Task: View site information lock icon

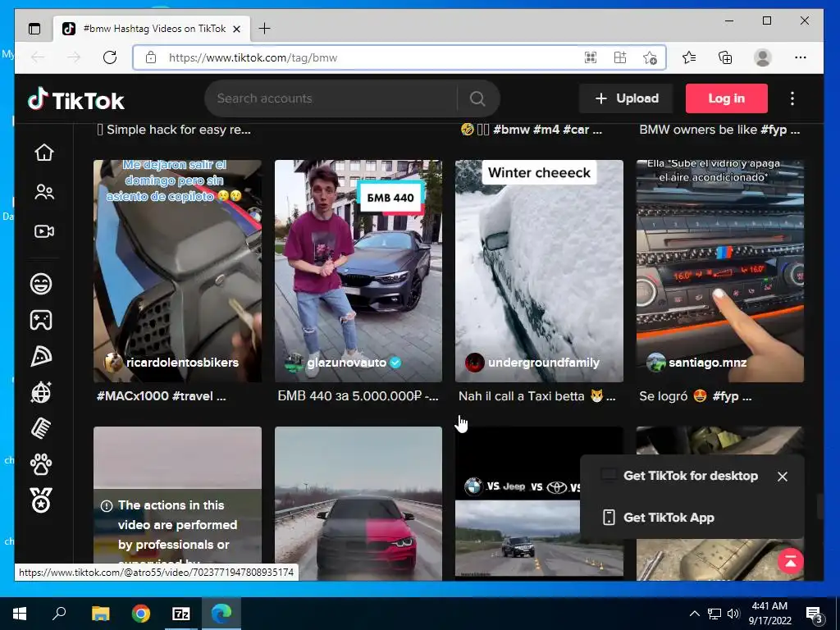Action: [151, 57]
